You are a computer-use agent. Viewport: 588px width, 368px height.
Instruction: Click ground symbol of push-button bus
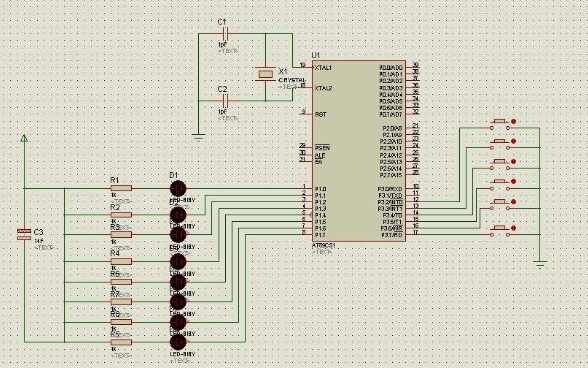tap(540, 264)
